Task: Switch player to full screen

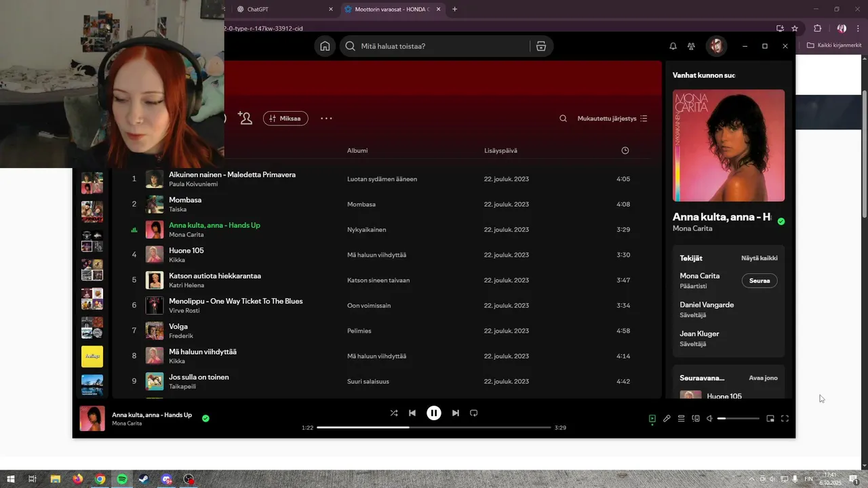Action: point(785,419)
